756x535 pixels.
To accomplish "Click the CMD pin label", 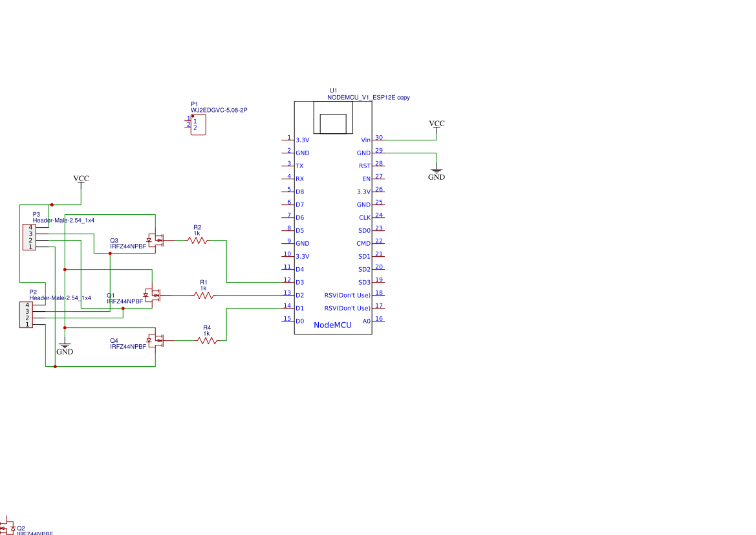I will point(363,244).
